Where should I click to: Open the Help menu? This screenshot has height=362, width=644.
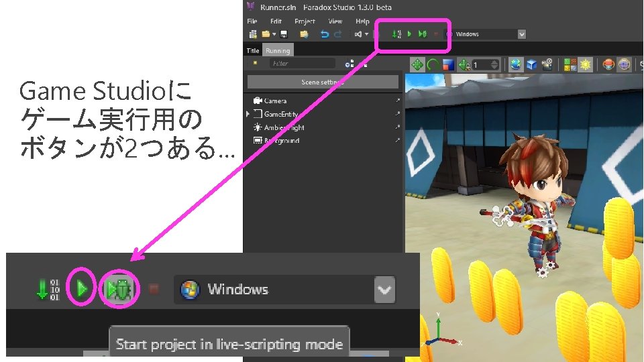click(362, 21)
